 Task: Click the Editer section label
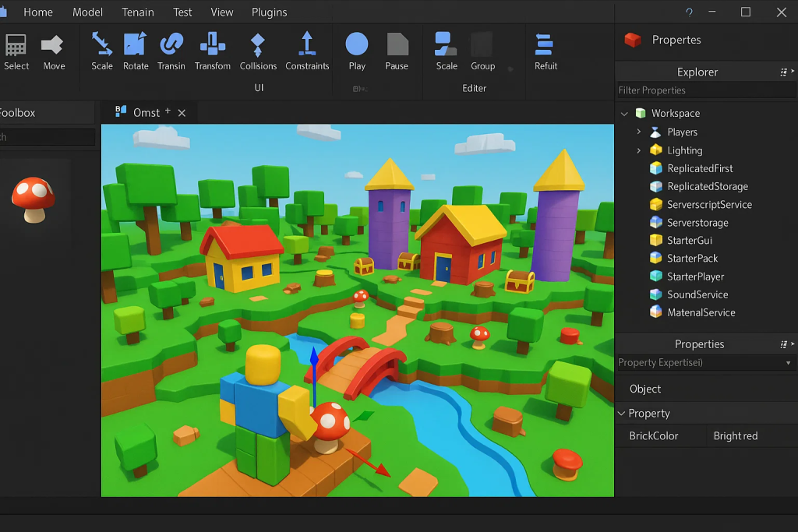pos(474,89)
